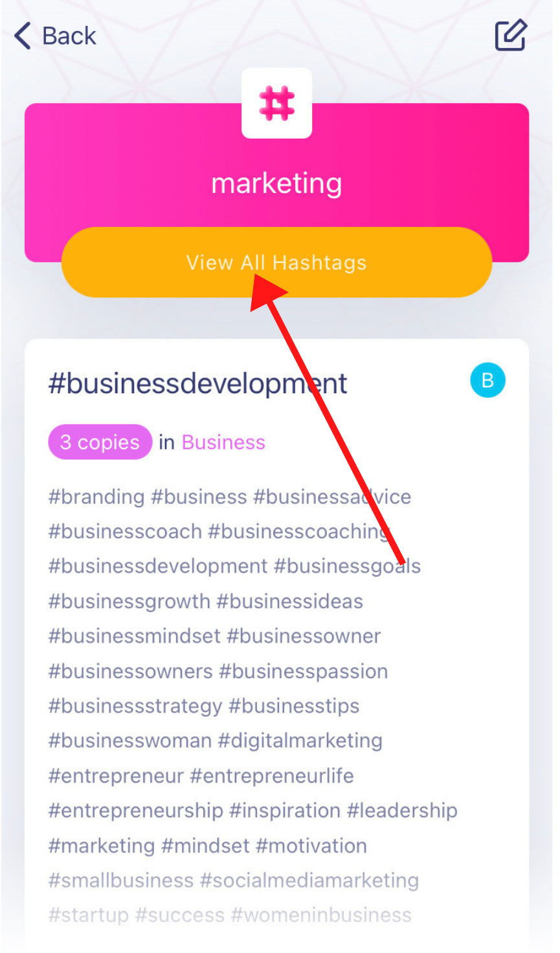Image resolution: width=560 pixels, height=953 pixels.
Task: Tap the #entrepreneurlife hashtag
Action: (272, 775)
